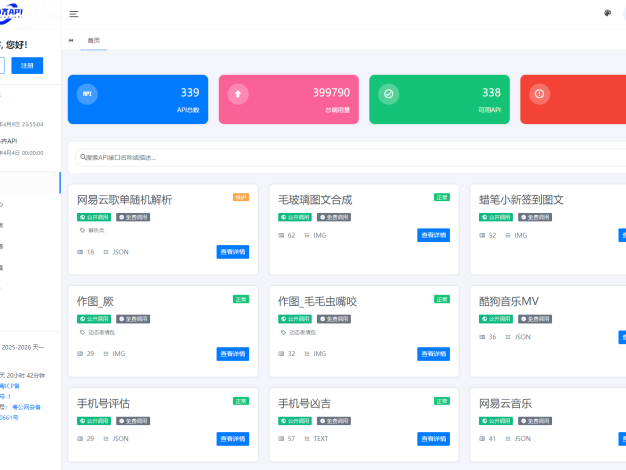
Task: Click the call count icon beside 18
Action: (x=80, y=252)
